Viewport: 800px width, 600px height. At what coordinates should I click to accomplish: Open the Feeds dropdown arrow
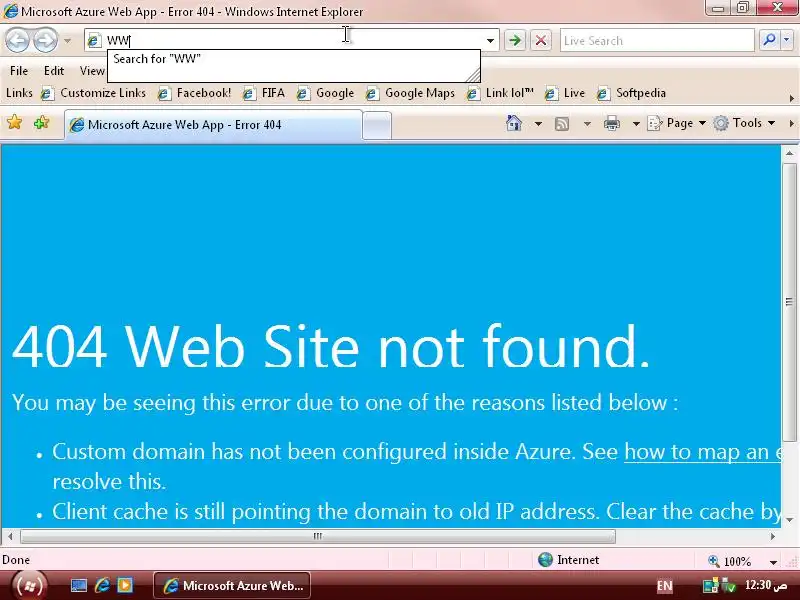pos(587,123)
